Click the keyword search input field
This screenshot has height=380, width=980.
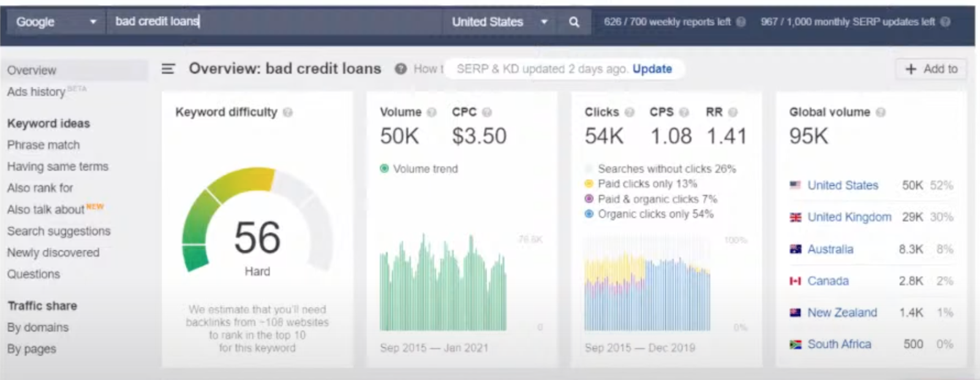tap(274, 22)
